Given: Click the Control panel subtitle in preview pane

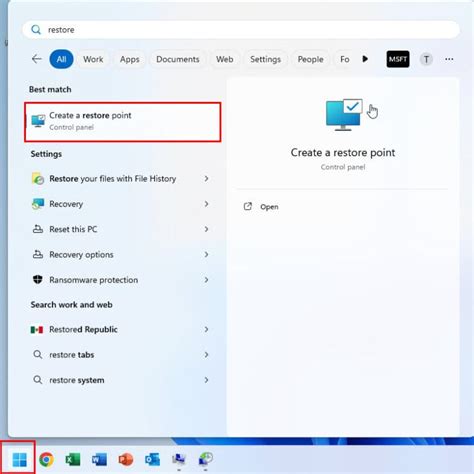Looking at the screenshot, I should [x=343, y=167].
